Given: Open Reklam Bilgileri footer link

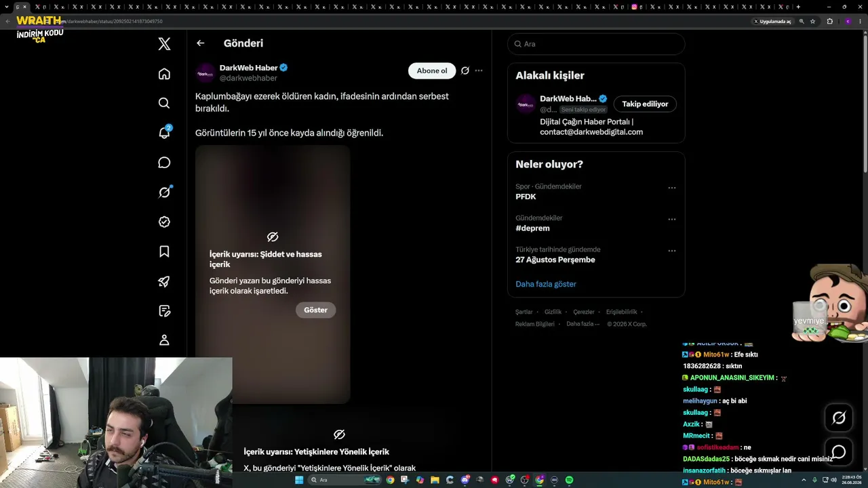Looking at the screenshot, I should point(535,324).
